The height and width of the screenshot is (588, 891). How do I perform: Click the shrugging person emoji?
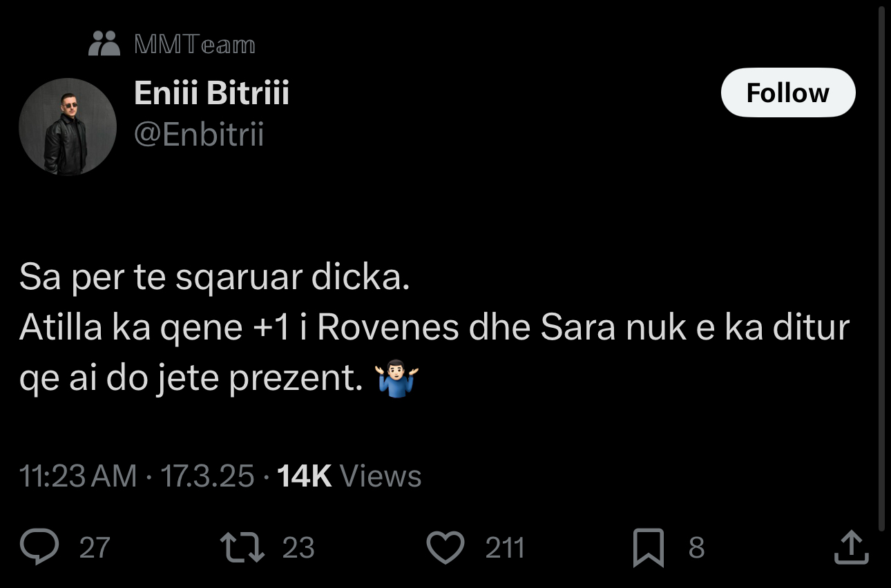(396, 379)
